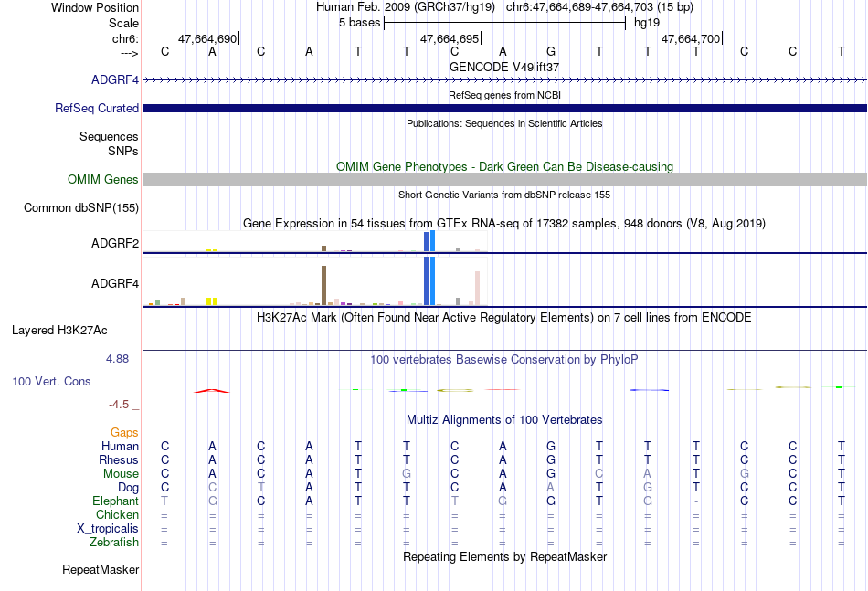Click the 47,664,700 position marker
Screen dimensions: 868x591
point(692,38)
